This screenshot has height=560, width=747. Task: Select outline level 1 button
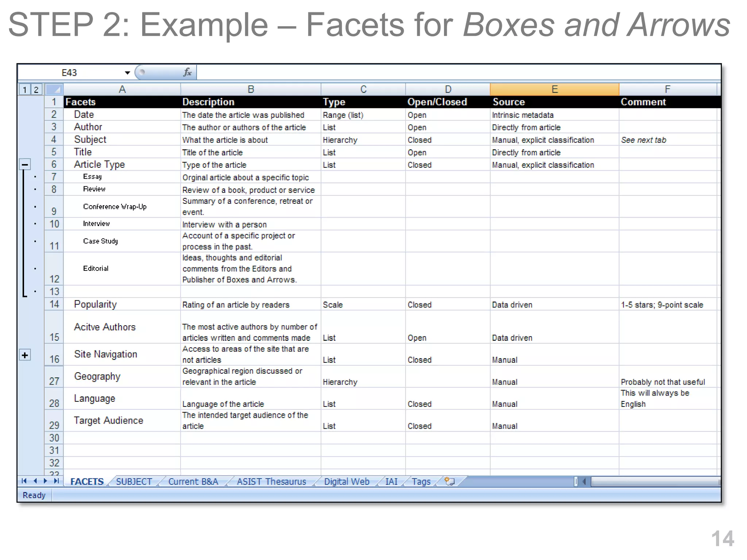tap(24, 89)
